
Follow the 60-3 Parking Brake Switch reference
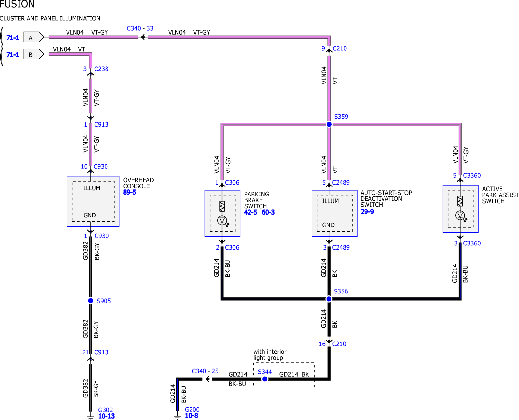[268, 212]
